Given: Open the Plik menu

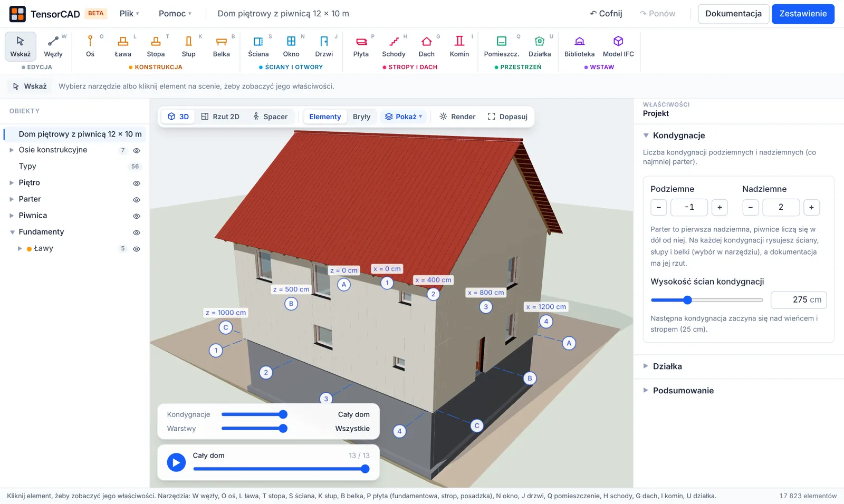Looking at the screenshot, I should pos(129,14).
